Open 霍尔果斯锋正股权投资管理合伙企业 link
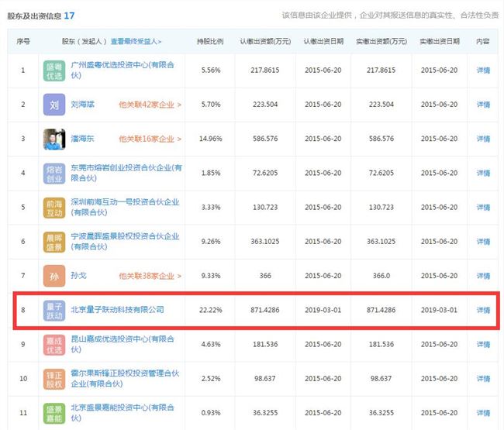This screenshot has height=430, width=504. (x=125, y=378)
